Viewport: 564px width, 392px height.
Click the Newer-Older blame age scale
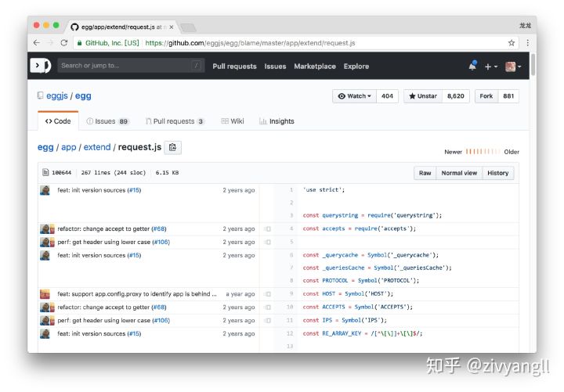(483, 152)
